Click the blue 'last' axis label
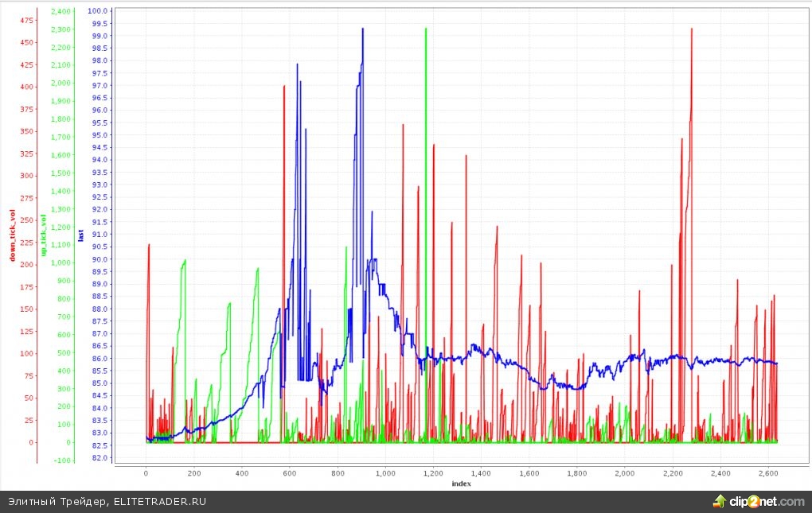Image resolution: width=812 pixels, height=513 pixels. tap(80, 235)
